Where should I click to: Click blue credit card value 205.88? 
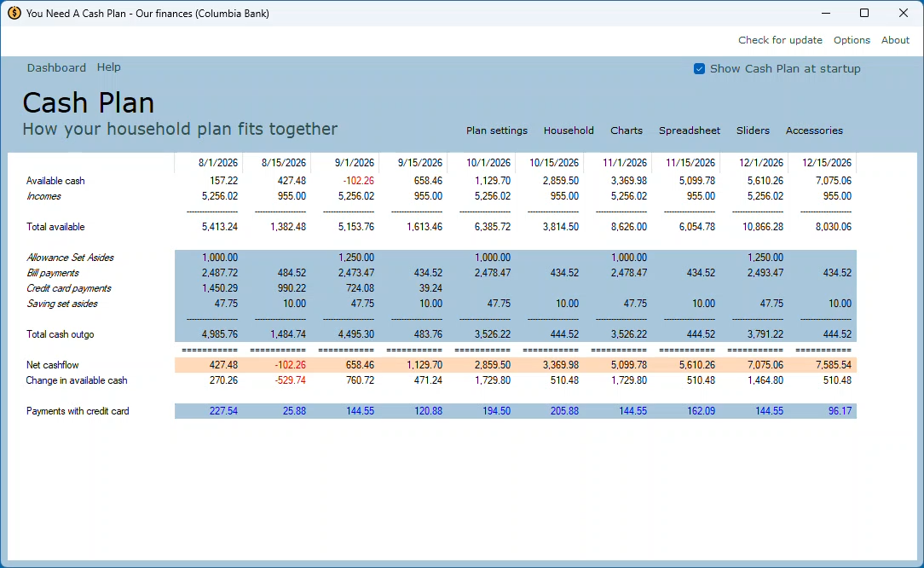(x=564, y=411)
